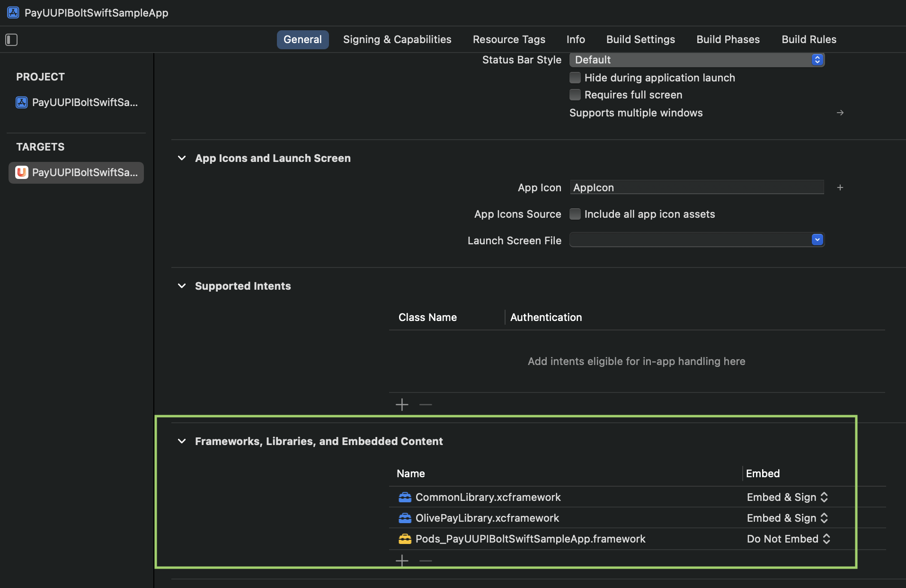Add a framework with the plus button
The image size is (906, 588).
(x=402, y=561)
